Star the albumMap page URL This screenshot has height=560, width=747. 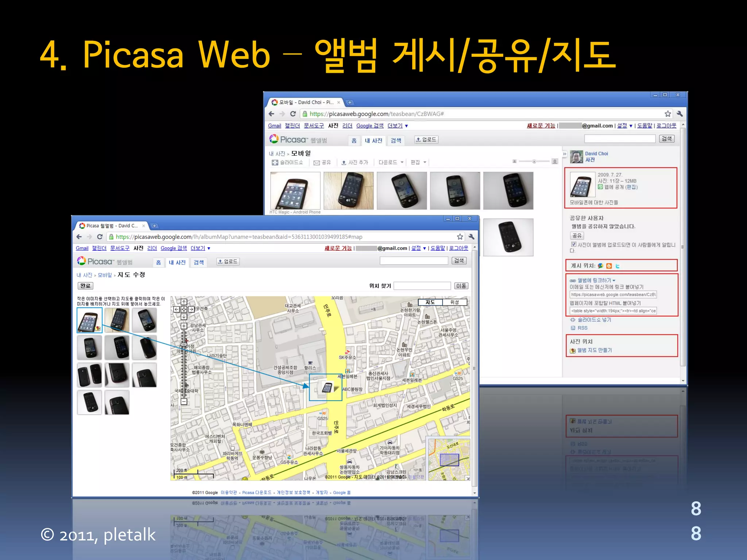[x=460, y=237]
